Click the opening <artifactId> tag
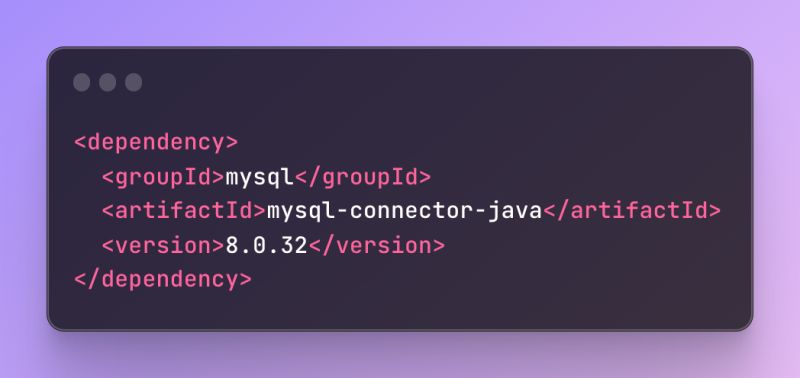The width and height of the screenshot is (800, 378). coord(184,211)
